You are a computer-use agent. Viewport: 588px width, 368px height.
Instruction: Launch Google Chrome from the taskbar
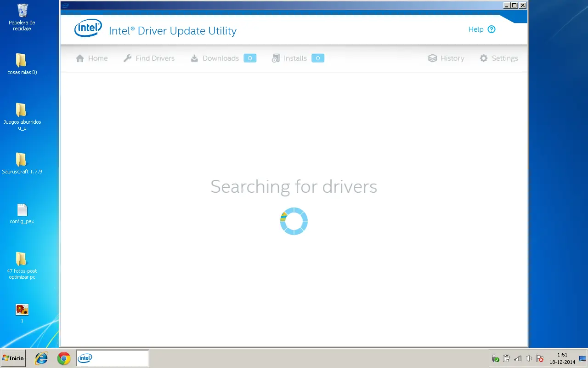pyautogui.click(x=64, y=358)
